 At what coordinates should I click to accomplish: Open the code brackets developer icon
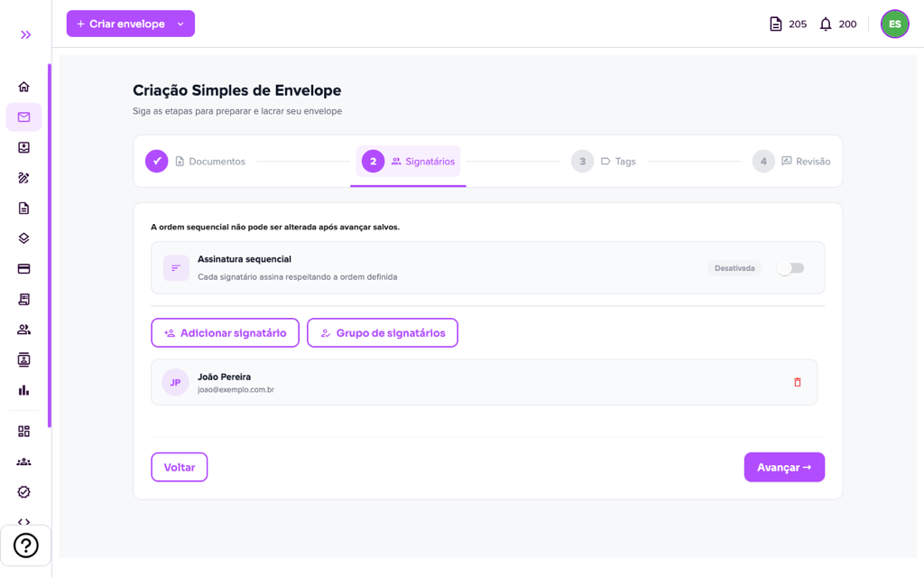(x=23, y=521)
